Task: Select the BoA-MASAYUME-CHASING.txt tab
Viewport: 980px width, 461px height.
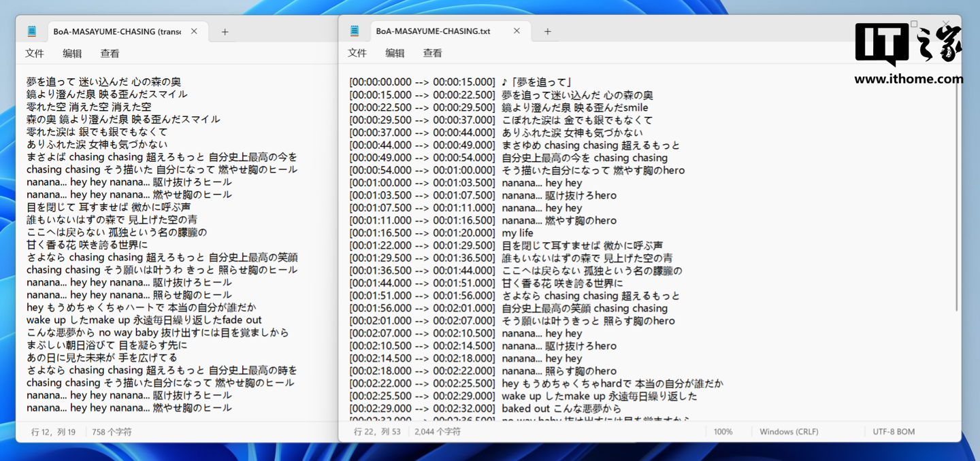Action: [433, 31]
